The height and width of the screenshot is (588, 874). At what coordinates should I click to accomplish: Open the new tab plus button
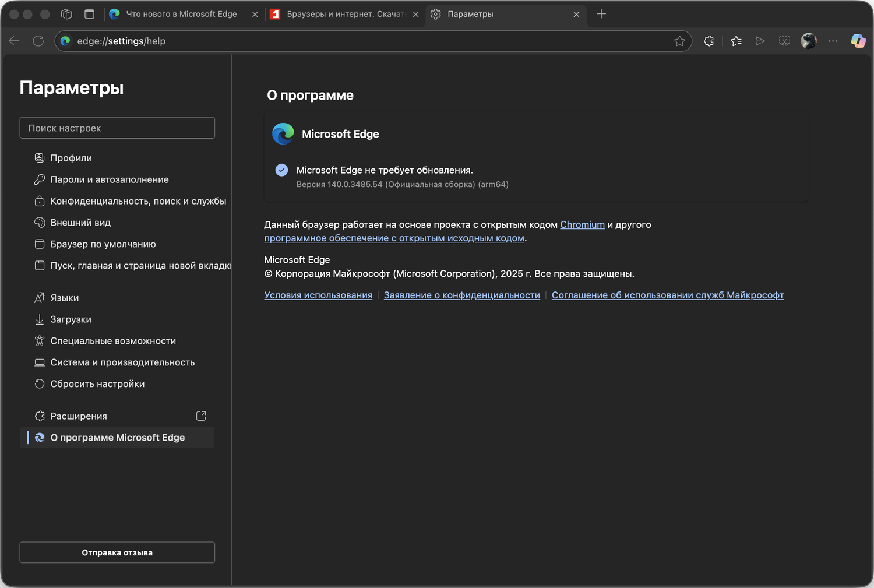601,14
